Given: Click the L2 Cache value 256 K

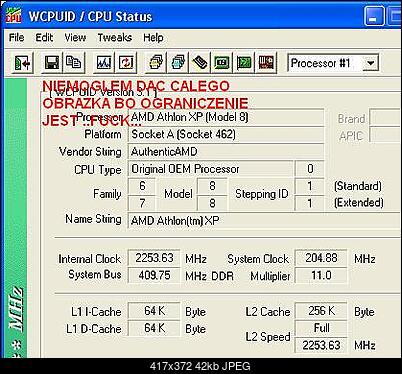Looking at the screenshot, I should tap(321, 311).
